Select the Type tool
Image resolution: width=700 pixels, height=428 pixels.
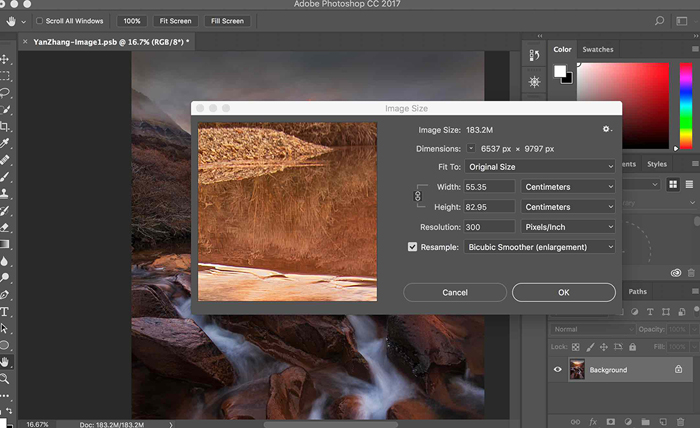[x=5, y=311]
